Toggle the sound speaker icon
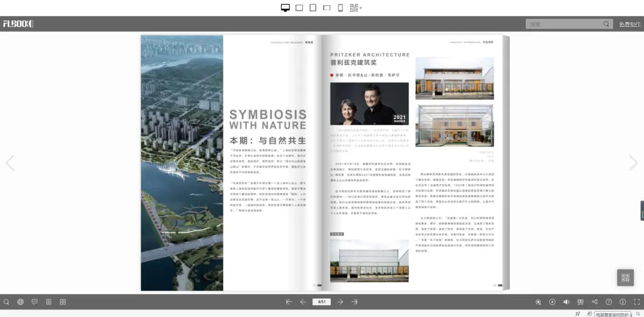Screen dimensions: 644x317 click(566, 302)
